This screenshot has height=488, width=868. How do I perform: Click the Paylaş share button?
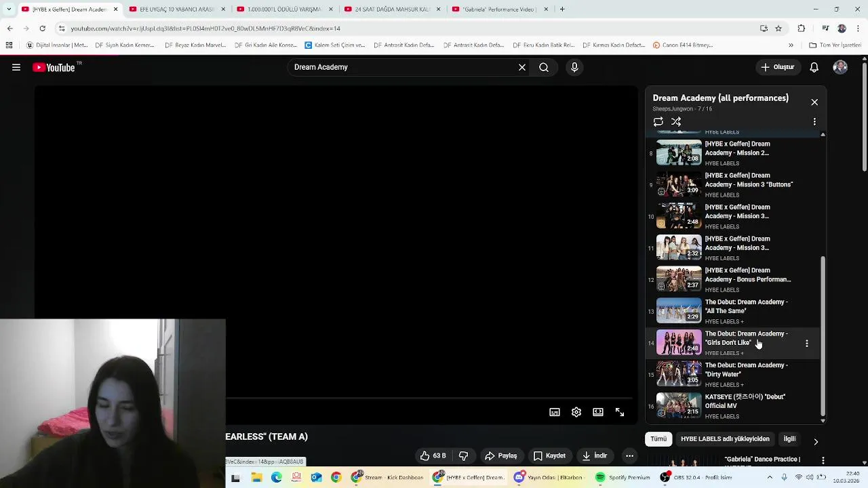tap(501, 455)
